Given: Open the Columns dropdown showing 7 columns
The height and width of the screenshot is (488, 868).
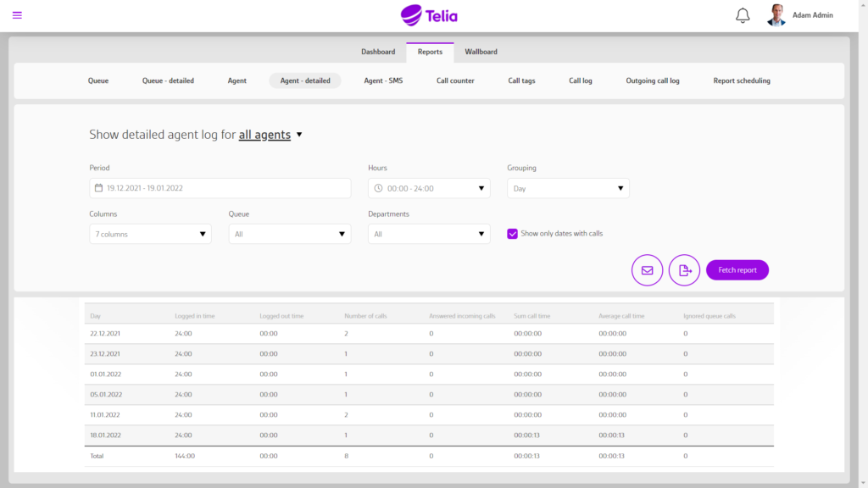Looking at the screenshot, I should pyautogui.click(x=150, y=234).
